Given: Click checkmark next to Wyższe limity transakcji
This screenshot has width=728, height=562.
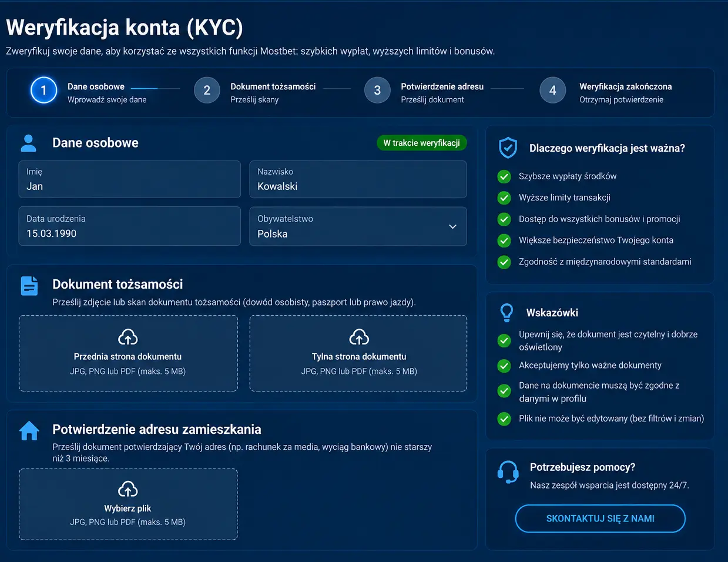Looking at the screenshot, I should (x=504, y=198).
